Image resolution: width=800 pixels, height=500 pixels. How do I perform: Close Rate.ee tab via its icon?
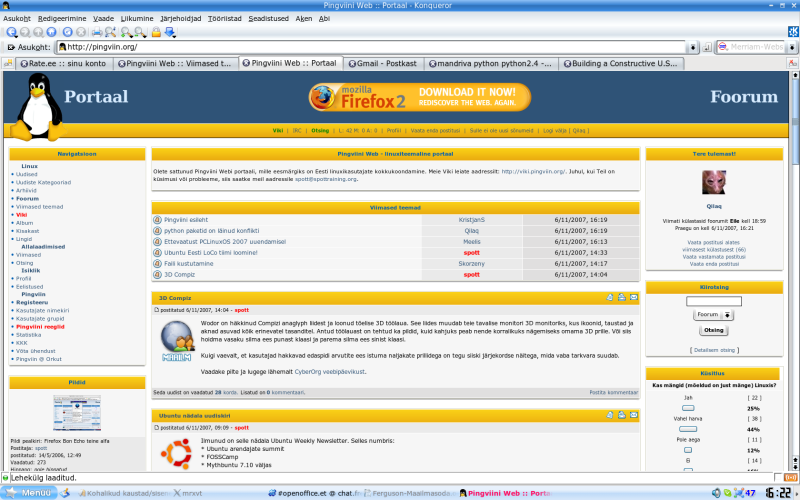click(24, 64)
